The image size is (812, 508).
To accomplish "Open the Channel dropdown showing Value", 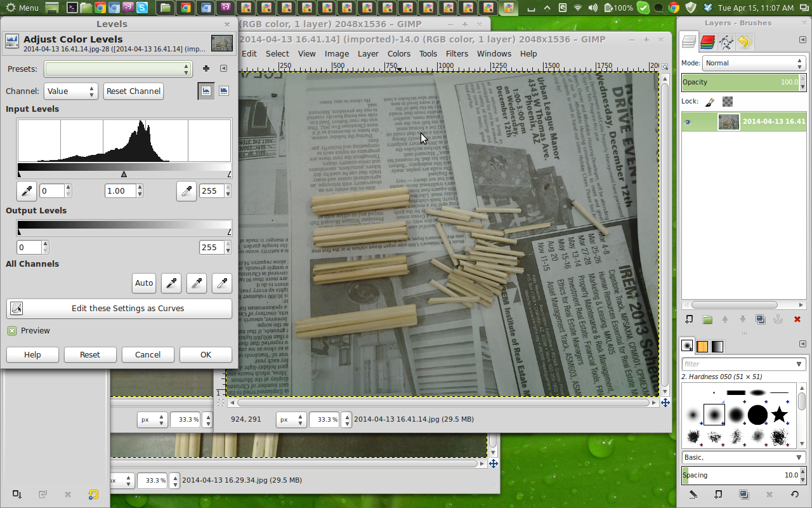I will point(70,91).
